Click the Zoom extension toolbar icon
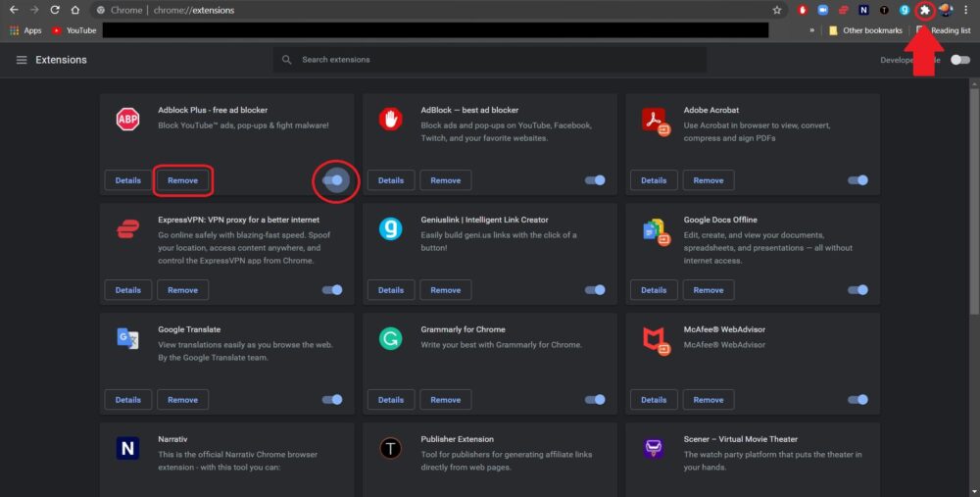 click(x=822, y=10)
